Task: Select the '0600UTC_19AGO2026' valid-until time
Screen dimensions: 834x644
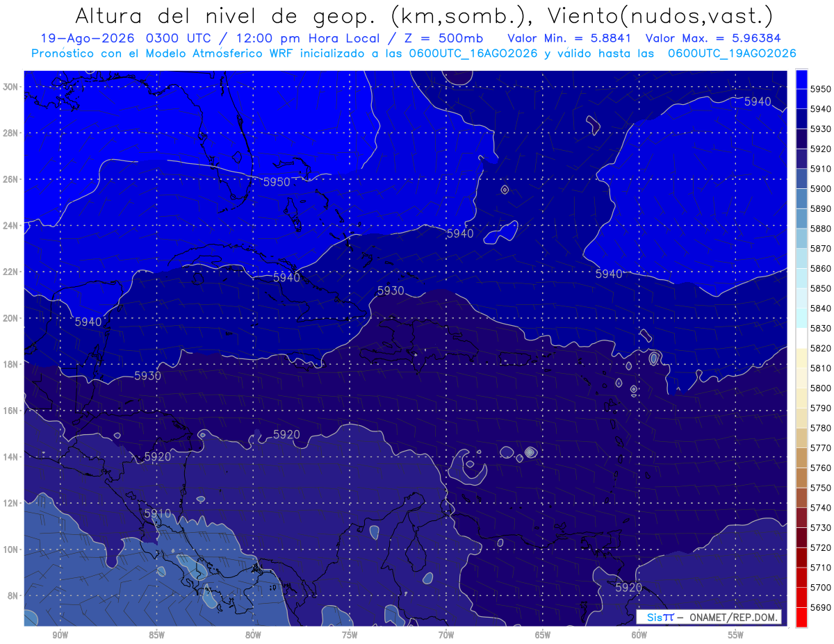Action: coord(732,53)
